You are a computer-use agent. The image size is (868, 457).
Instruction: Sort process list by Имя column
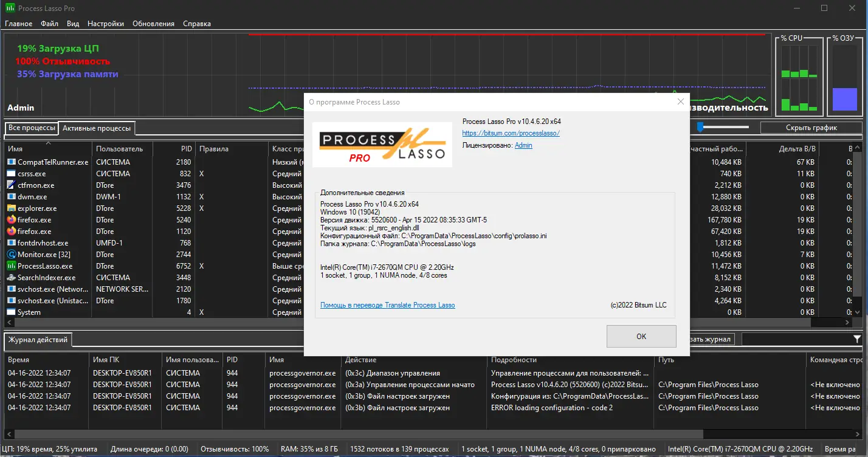pos(48,149)
